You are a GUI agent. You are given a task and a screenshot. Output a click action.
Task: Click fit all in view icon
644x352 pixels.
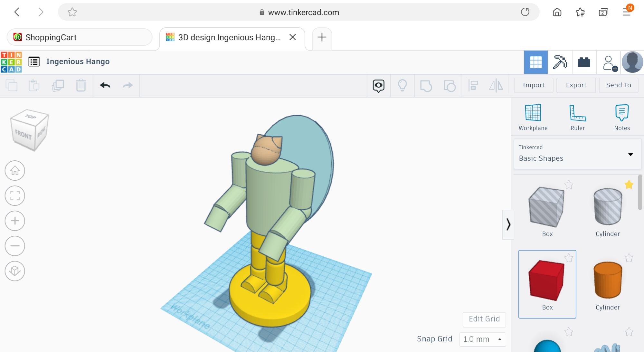[x=15, y=195]
